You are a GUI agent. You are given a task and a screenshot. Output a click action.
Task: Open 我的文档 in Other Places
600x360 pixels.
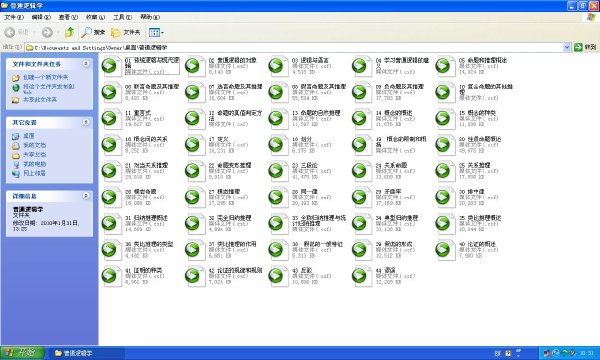click(34, 145)
